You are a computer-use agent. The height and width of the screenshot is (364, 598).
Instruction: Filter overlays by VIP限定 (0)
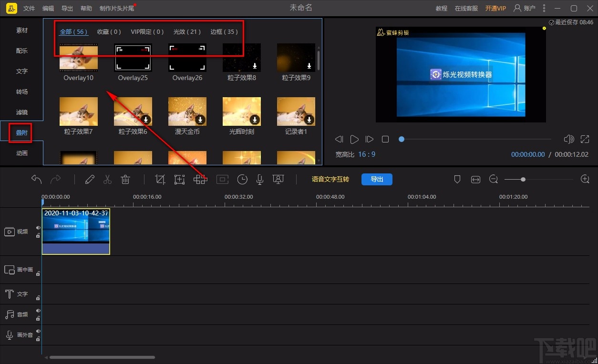point(147,32)
